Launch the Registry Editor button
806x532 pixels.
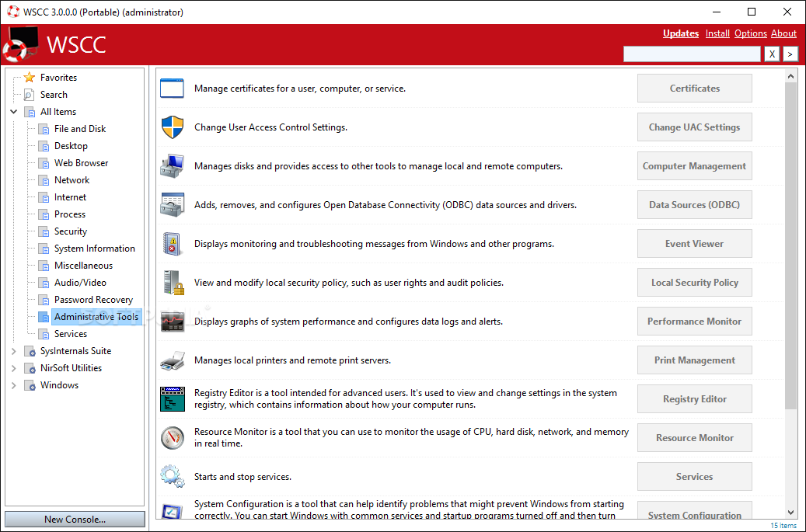coord(694,399)
